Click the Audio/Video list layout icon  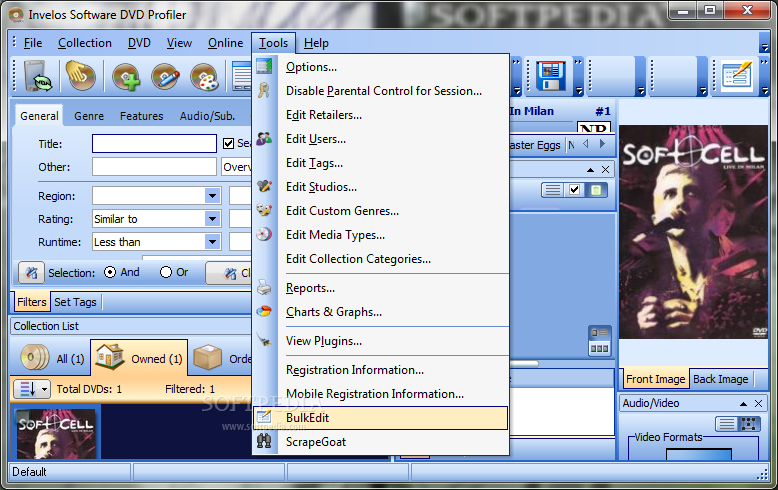(726, 424)
